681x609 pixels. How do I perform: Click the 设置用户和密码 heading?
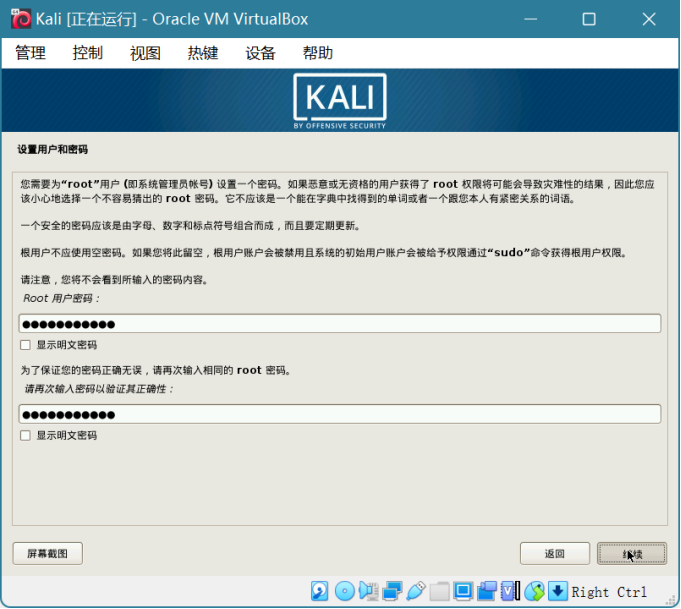click(53, 149)
